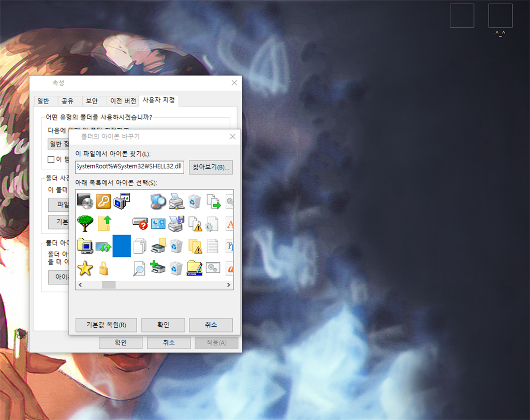The image size is (530, 420).
Task: Select the 사용자 지정 tab
Action: [158, 100]
